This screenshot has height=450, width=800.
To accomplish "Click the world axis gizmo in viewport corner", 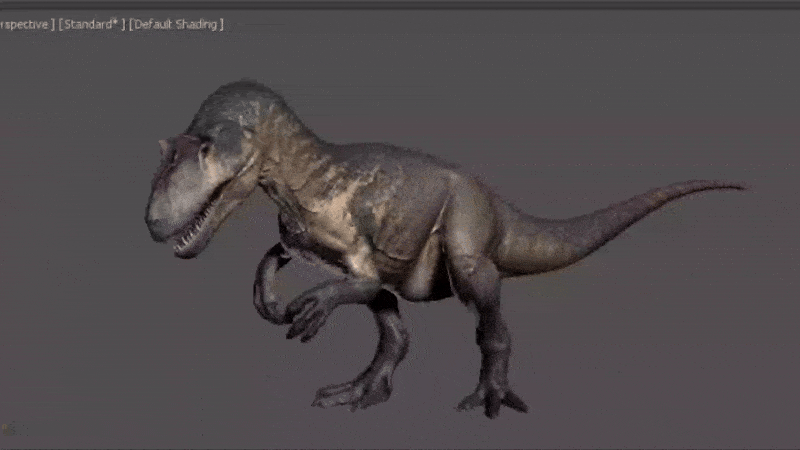I will tap(10, 428).
